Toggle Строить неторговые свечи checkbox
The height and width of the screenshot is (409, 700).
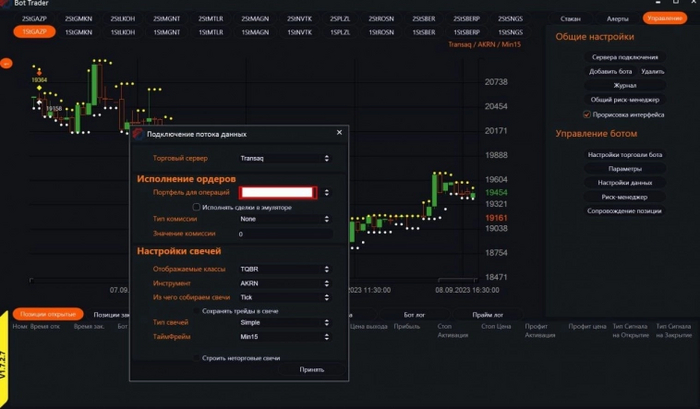(x=196, y=358)
